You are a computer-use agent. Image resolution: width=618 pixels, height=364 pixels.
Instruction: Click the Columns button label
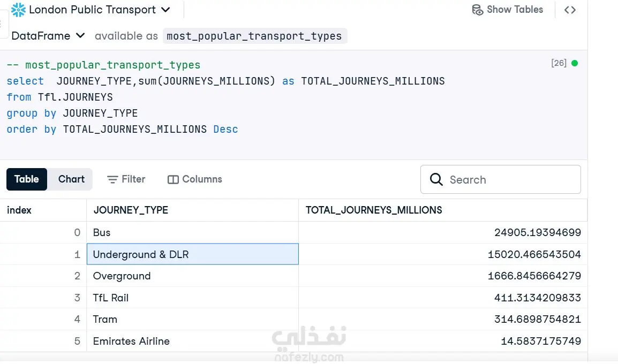coord(202,179)
